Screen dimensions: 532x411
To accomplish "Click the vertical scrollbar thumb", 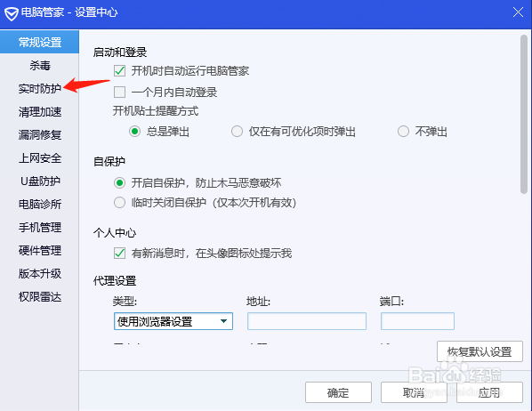I will [x=524, y=114].
